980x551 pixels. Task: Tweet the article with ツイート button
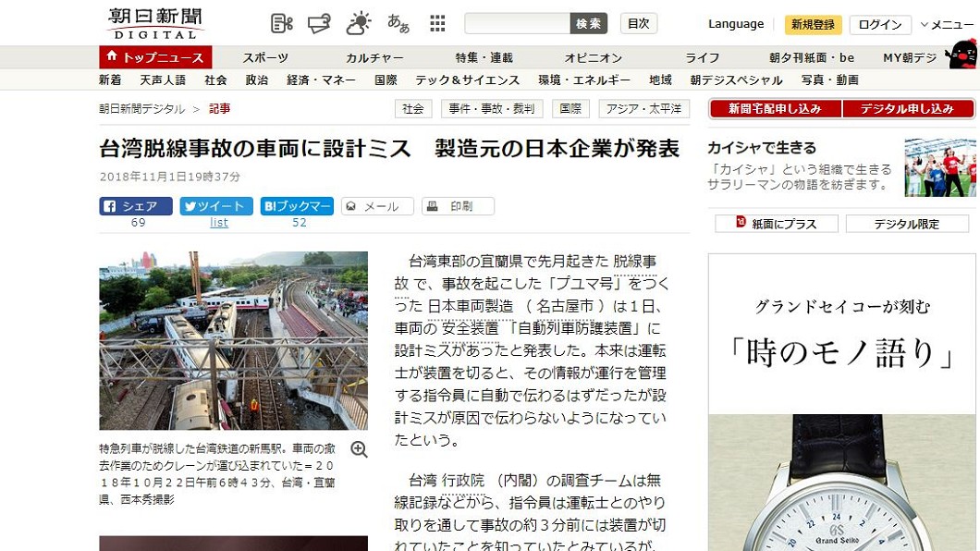click(216, 206)
